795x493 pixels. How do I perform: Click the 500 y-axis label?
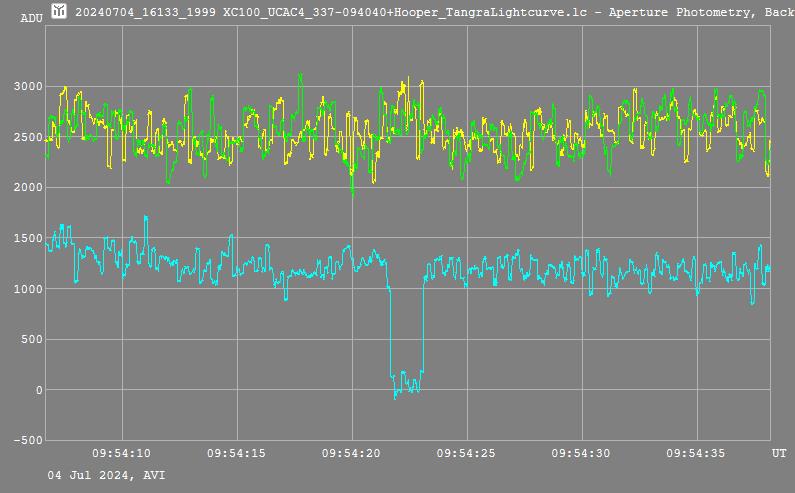click(32, 339)
